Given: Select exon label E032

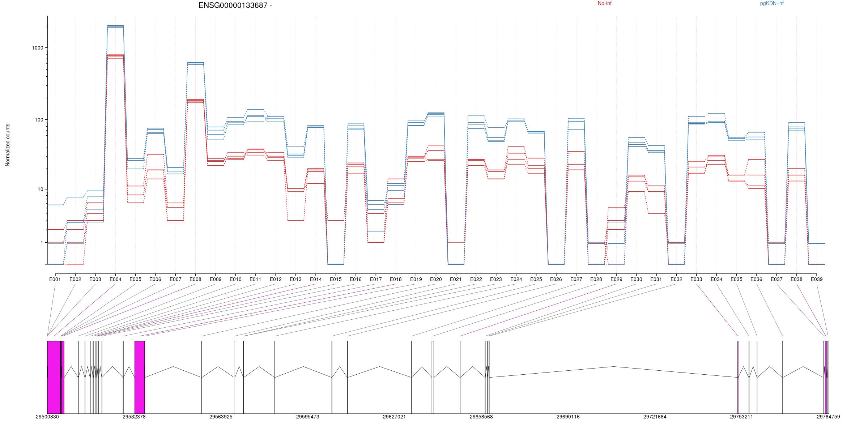Looking at the screenshot, I should [676, 279].
